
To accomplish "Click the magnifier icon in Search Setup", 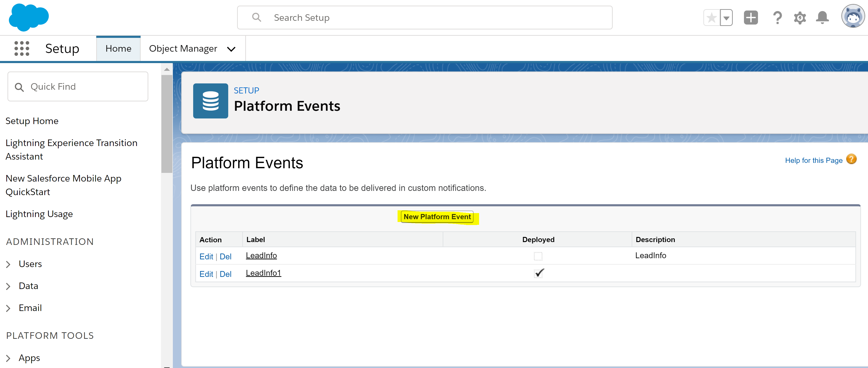I will pyautogui.click(x=256, y=17).
